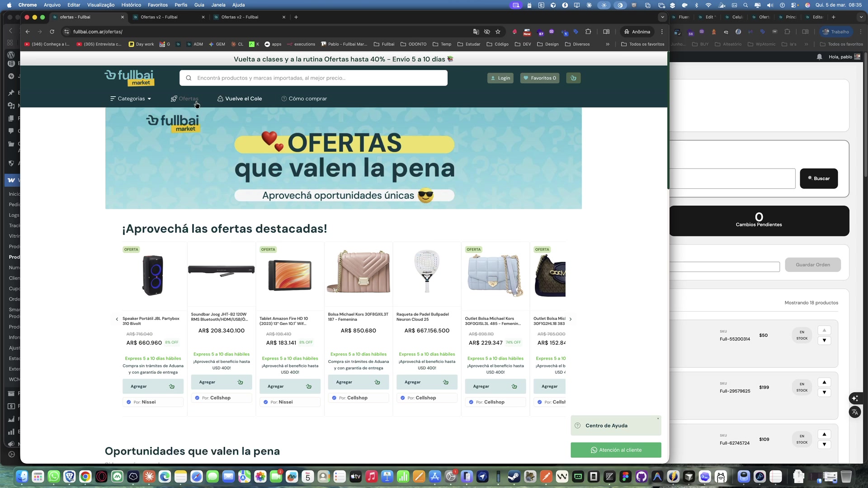Screen dimensions: 868x488
Task: Open the Chrome side panel icon
Action: (x=606, y=32)
